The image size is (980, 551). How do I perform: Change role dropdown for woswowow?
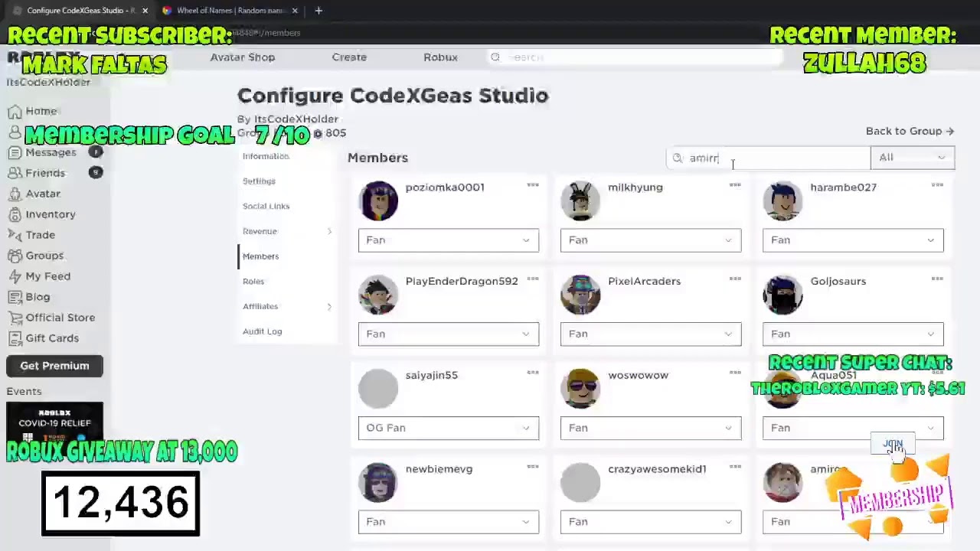pos(651,428)
